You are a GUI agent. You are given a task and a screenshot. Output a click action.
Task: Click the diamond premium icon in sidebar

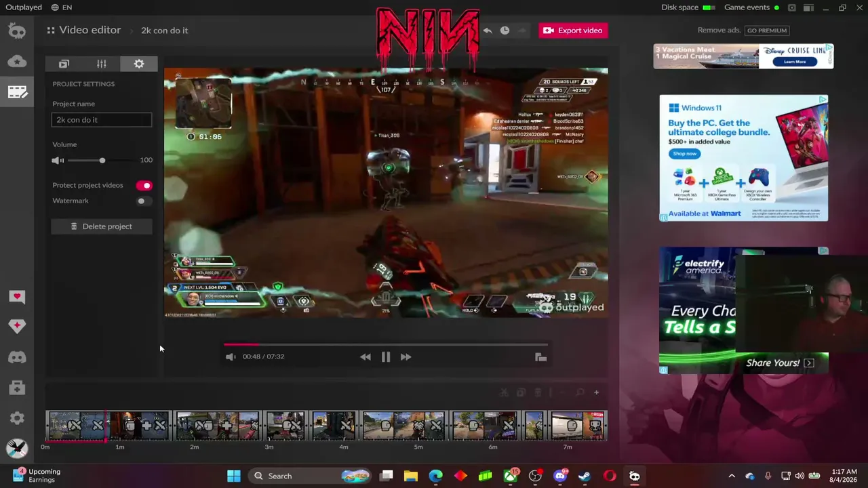click(17, 326)
